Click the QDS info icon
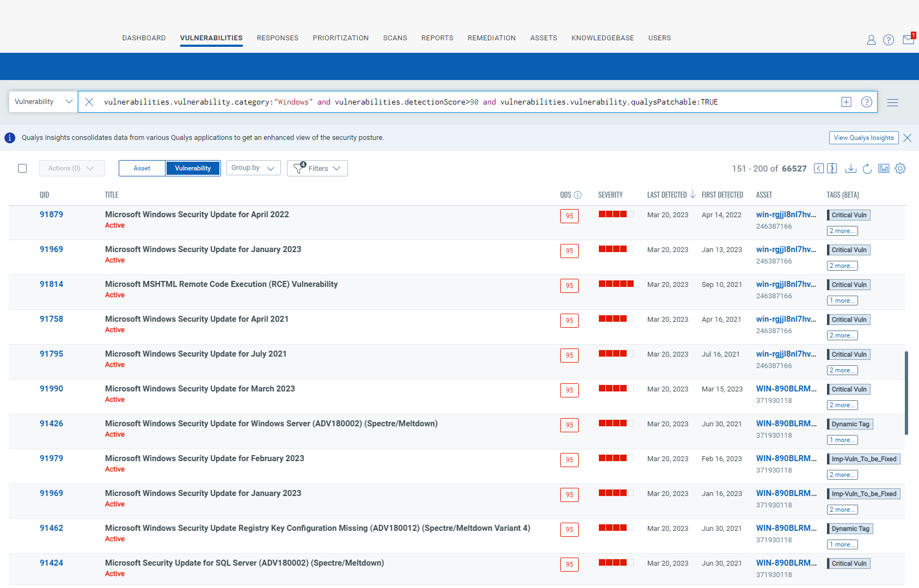 578,195
